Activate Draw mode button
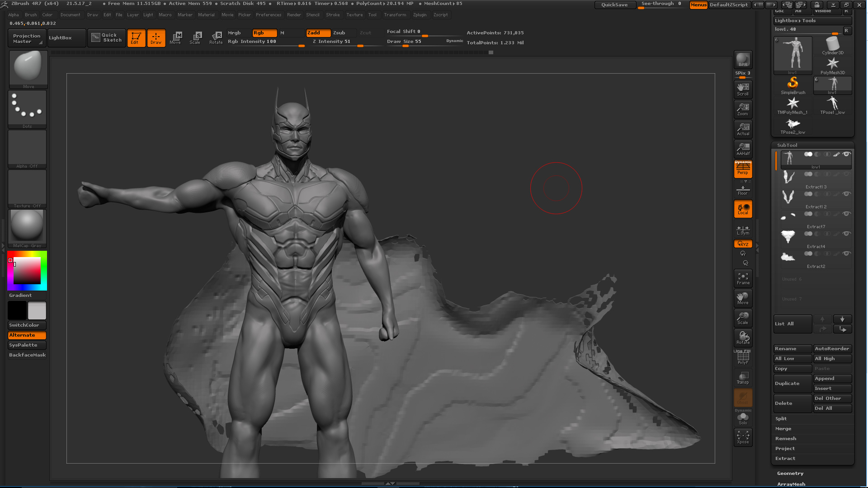Screen dimensions: 868x488 pyautogui.click(x=156, y=38)
